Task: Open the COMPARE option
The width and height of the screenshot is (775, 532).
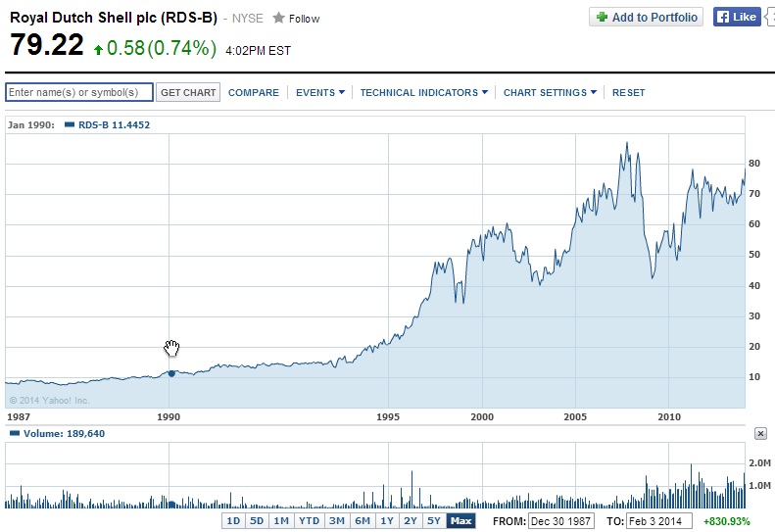Action: [254, 92]
